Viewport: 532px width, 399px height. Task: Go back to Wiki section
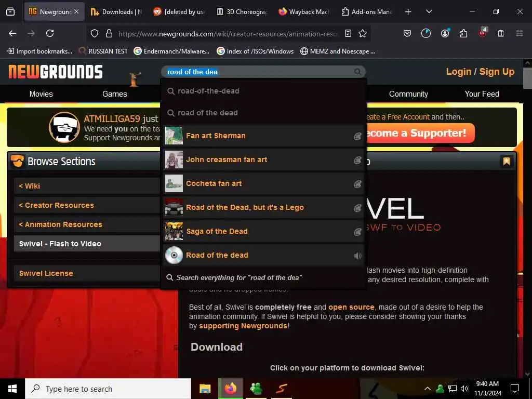(87, 186)
